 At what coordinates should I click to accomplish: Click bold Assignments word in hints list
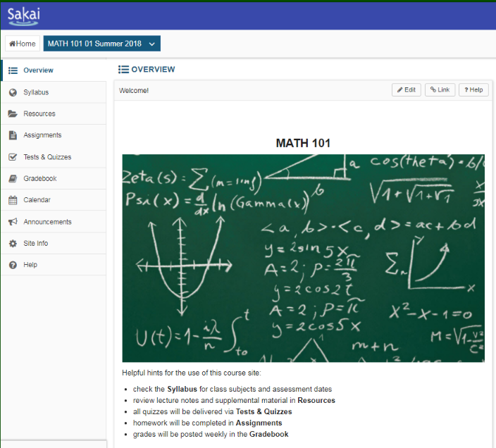(259, 423)
